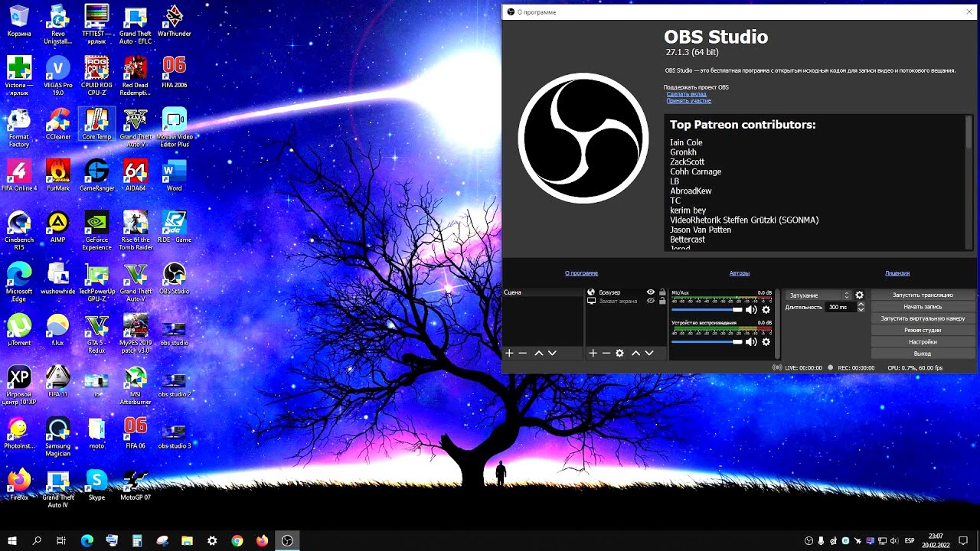Adjust the Устройство воспроизведения volume slider
The height and width of the screenshot is (551, 980).
(x=707, y=342)
